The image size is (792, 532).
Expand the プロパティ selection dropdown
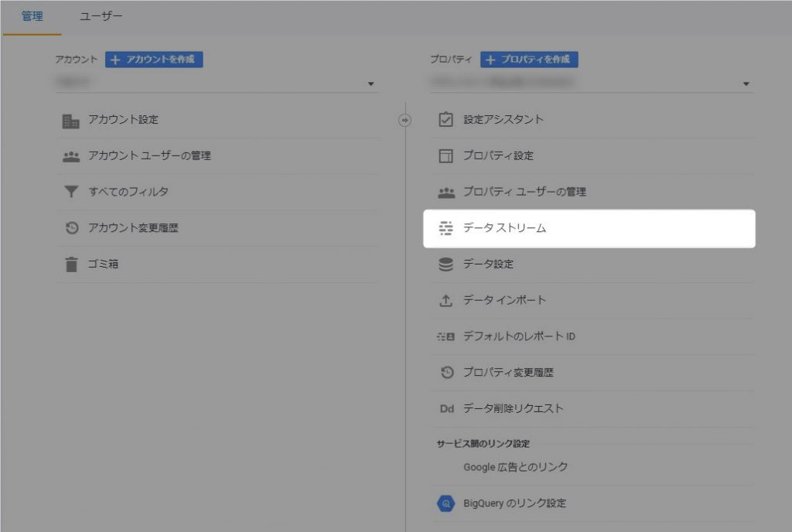click(x=746, y=84)
